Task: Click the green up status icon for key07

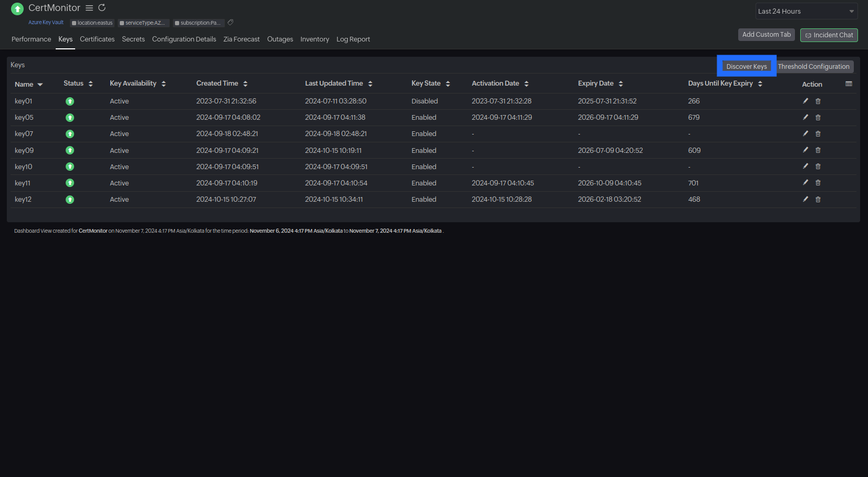Action: pos(70,134)
